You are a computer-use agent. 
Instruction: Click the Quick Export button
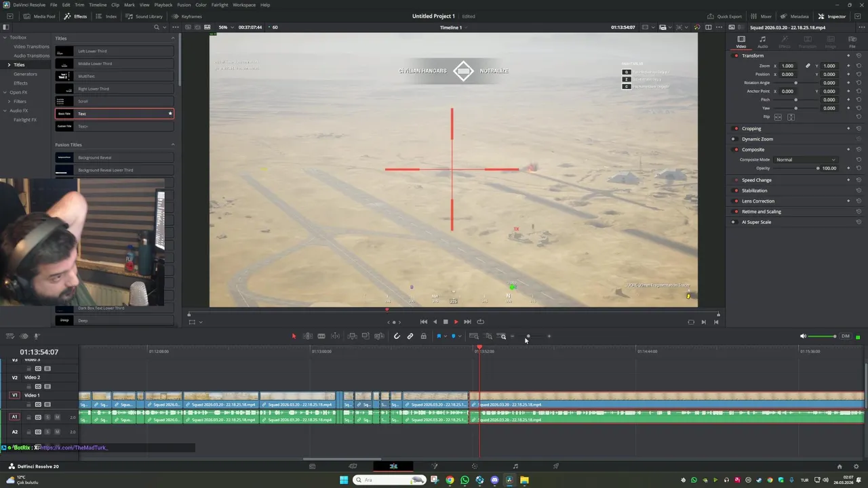[x=725, y=16]
